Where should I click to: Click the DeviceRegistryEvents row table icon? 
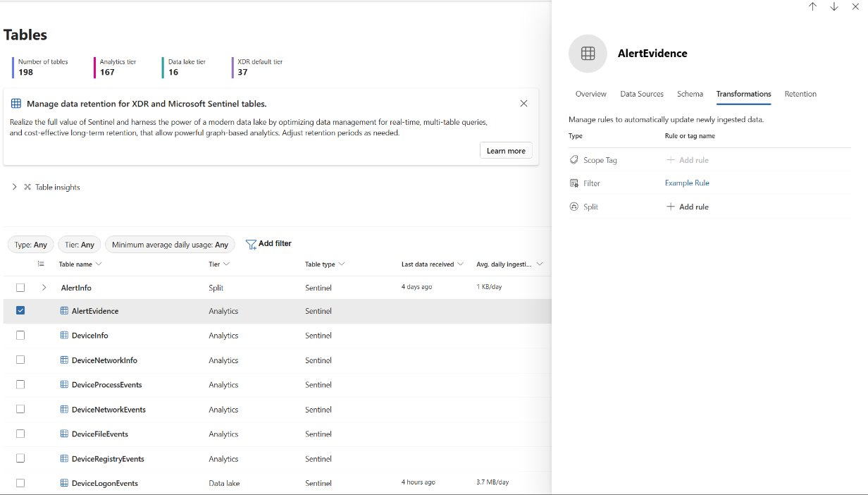[x=64, y=459]
